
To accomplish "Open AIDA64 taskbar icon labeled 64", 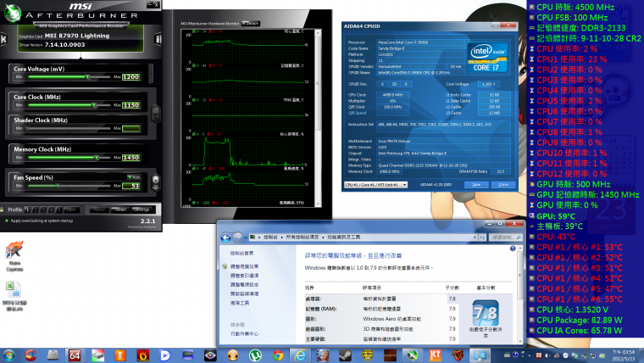I will (x=75, y=355).
